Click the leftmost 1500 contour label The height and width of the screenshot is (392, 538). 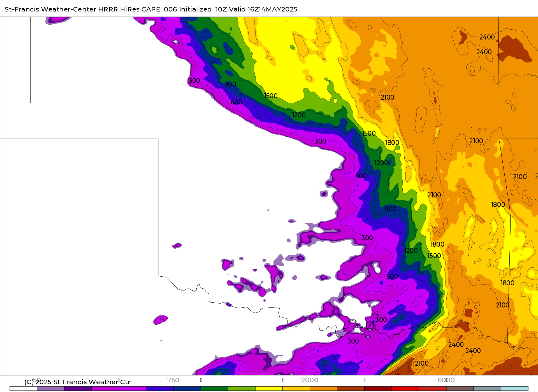tap(271, 96)
